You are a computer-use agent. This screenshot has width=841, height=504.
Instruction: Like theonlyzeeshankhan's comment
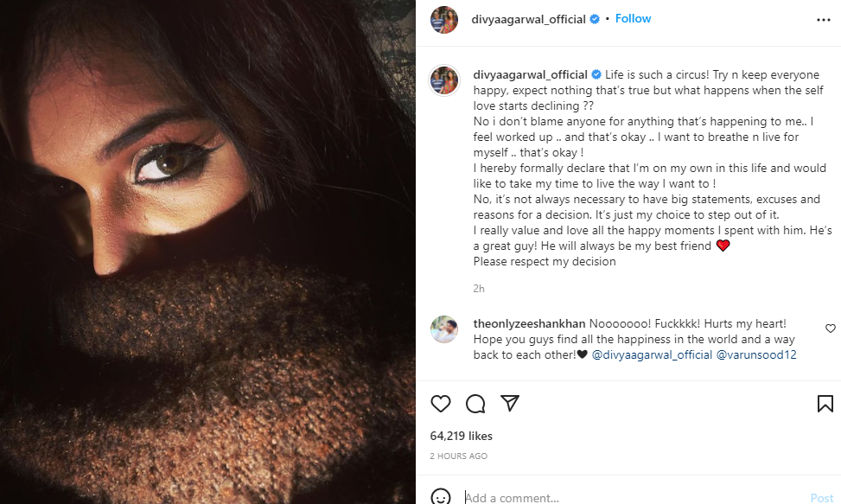click(831, 329)
